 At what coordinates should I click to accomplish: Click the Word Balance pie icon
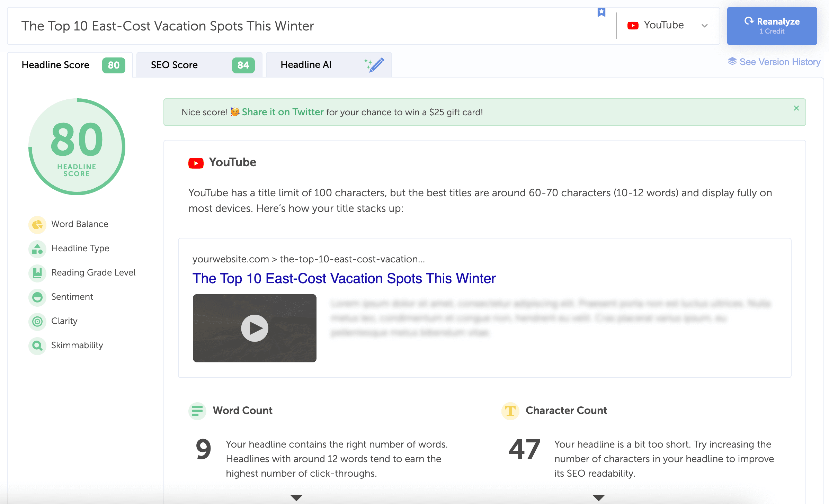37,225
